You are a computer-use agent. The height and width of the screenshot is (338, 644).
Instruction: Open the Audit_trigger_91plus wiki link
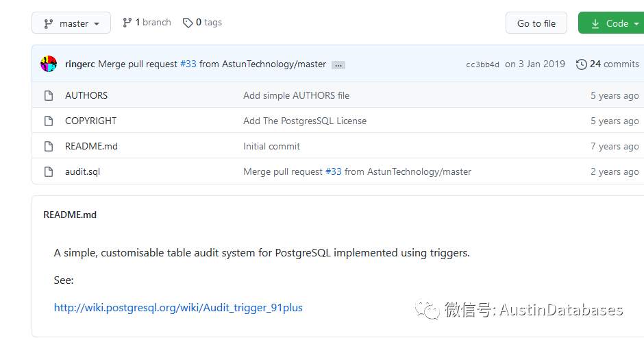pyautogui.click(x=178, y=308)
